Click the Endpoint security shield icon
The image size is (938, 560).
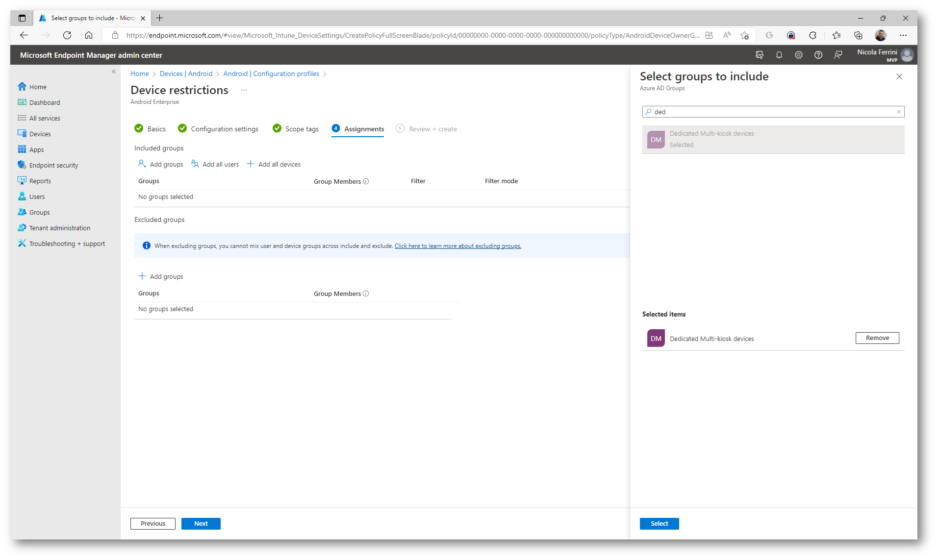[x=22, y=165]
